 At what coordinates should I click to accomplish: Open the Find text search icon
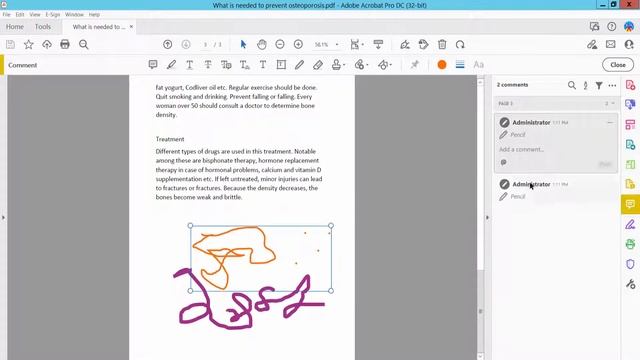click(x=84, y=44)
